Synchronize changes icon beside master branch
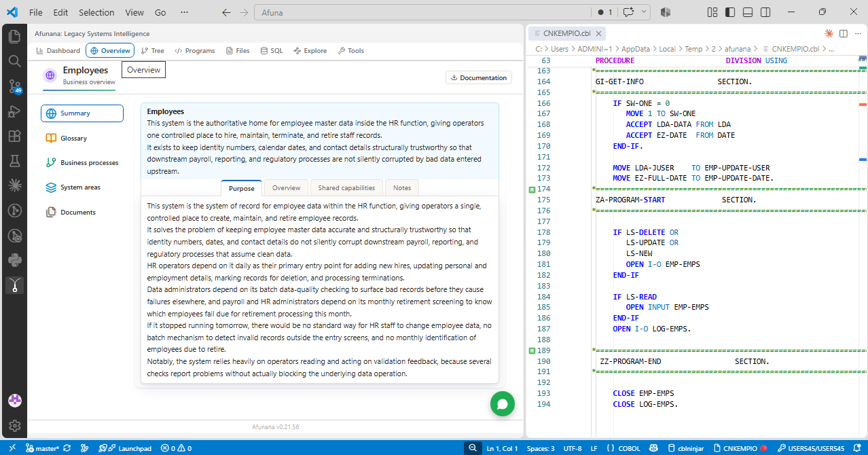Image resolution: width=868 pixels, height=455 pixels. 67,448
